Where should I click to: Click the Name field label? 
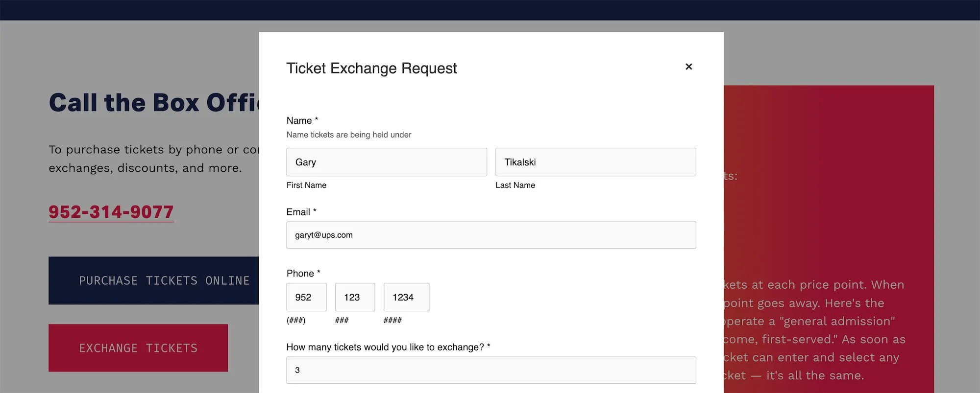coord(299,120)
